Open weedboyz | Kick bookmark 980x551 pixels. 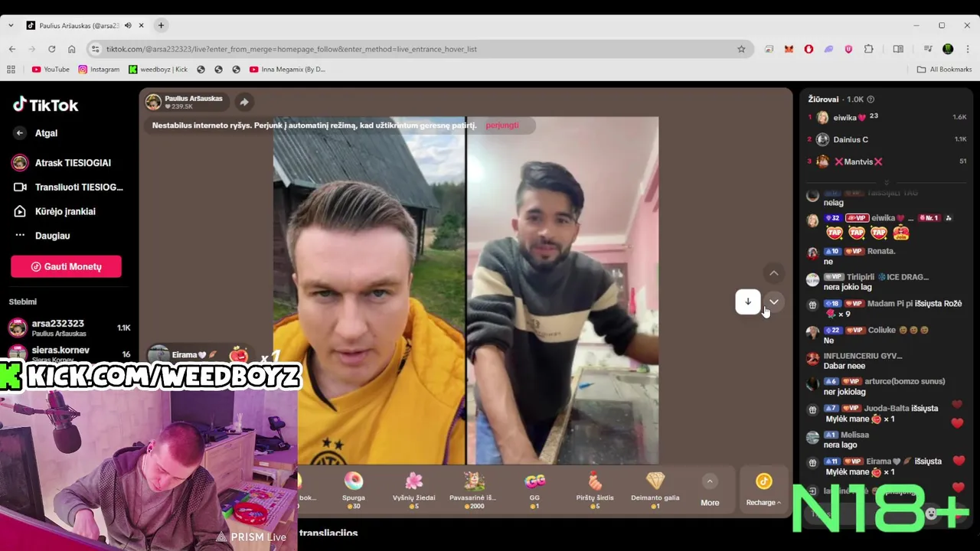click(158, 70)
